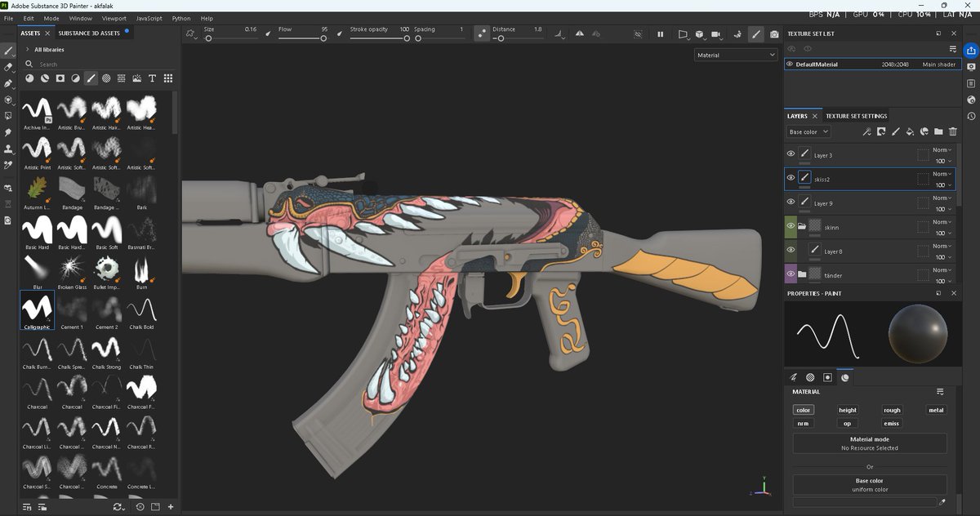The height and width of the screenshot is (516, 980).
Task: Toggle the symmetry icon in the top toolbar
Action: point(580,34)
